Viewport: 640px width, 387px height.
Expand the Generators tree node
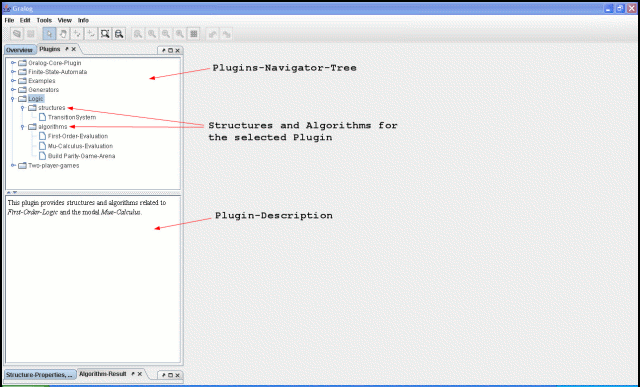[x=13, y=90]
